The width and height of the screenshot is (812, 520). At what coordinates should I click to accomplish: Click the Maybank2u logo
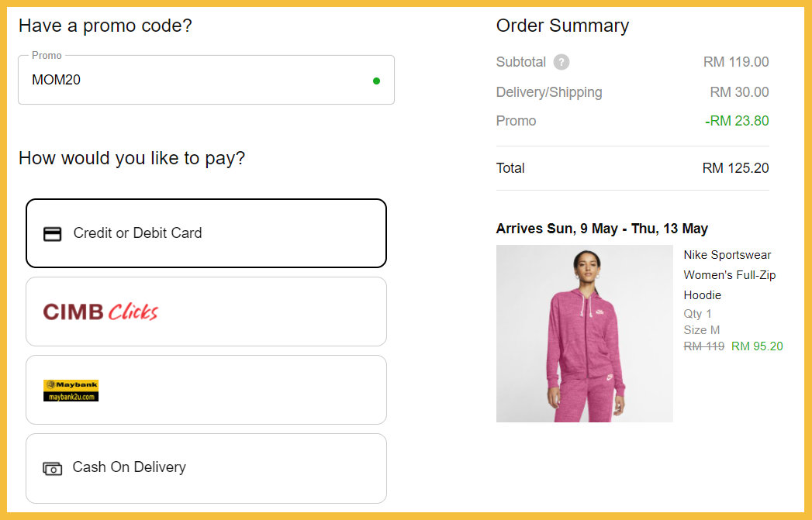click(x=71, y=390)
